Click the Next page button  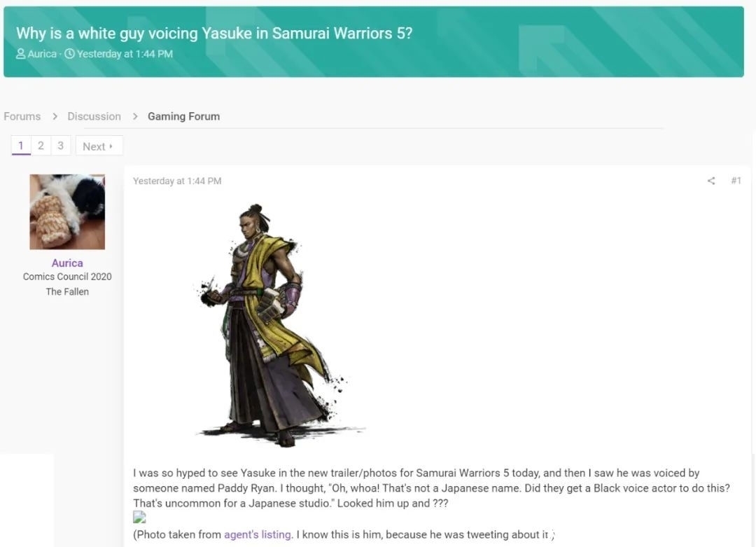[99, 146]
